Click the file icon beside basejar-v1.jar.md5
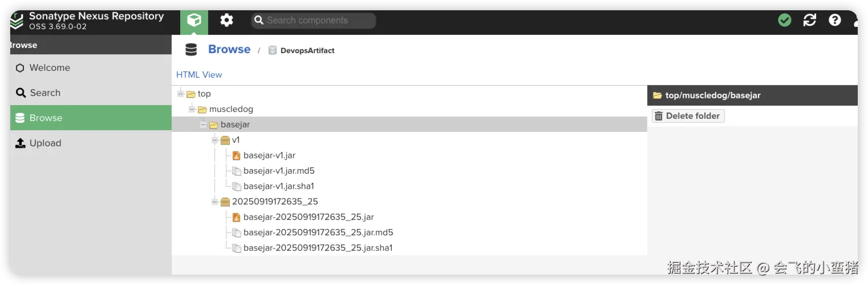Screen dimensions: 868x285 click(x=236, y=171)
